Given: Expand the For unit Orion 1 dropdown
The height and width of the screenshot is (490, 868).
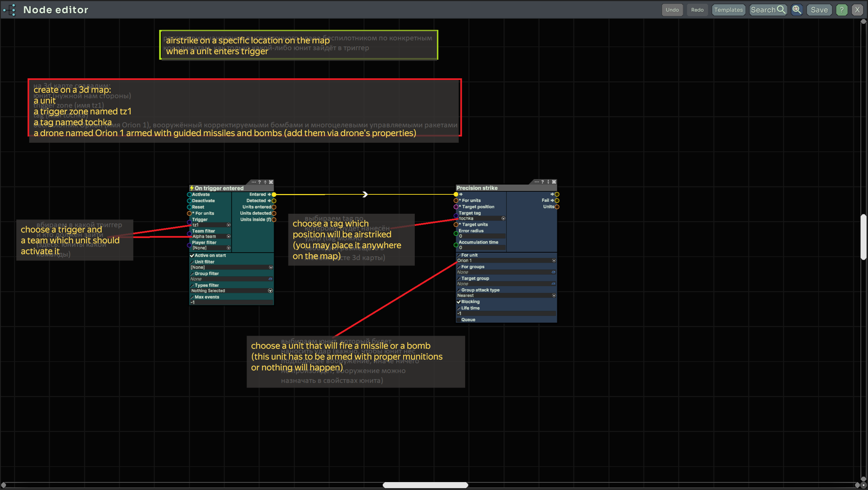Looking at the screenshot, I should [554, 261].
